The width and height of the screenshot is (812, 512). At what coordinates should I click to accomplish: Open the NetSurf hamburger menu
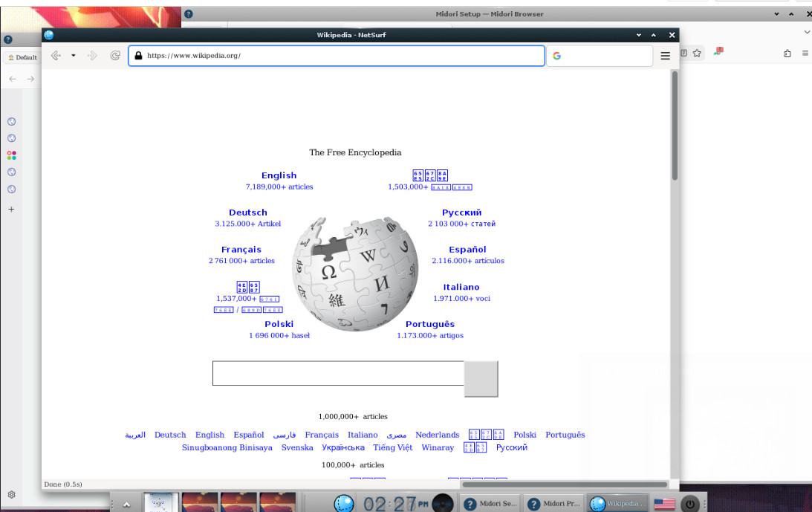click(x=666, y=56)
